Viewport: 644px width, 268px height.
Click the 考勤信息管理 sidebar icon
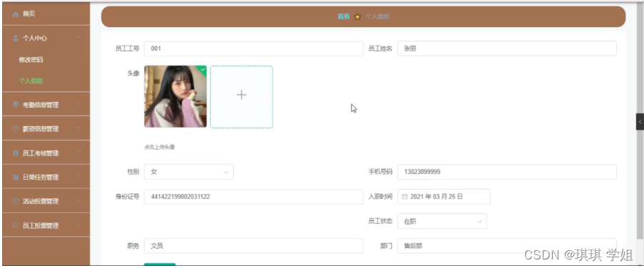click(16, 105)
